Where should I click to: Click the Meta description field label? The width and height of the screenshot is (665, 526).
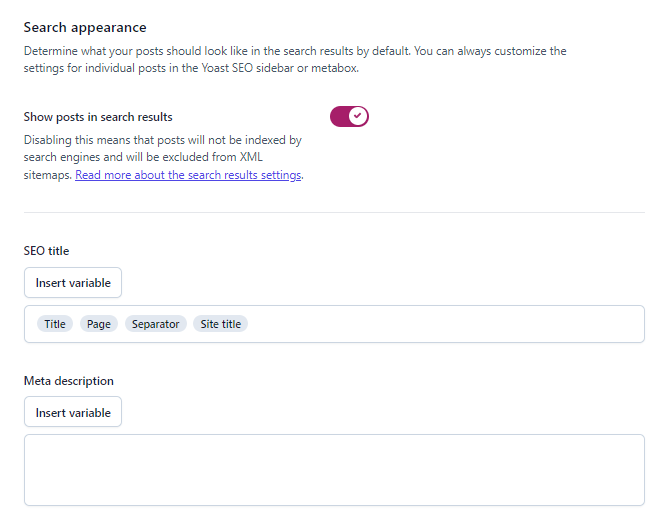click(x=68, y=381)
